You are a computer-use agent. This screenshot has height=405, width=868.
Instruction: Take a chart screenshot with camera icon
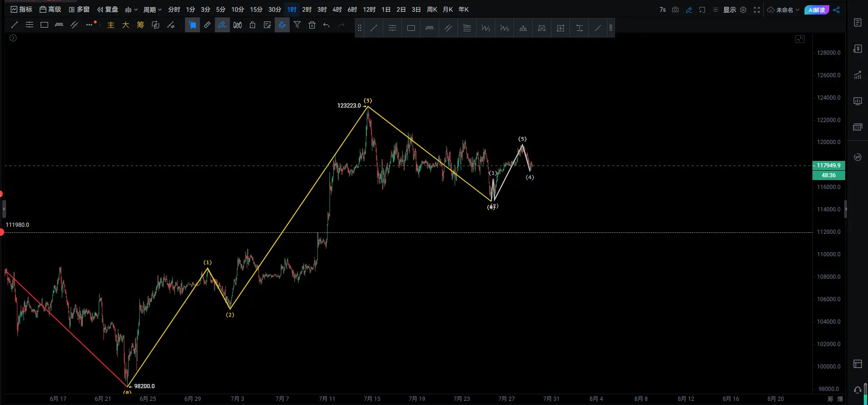click(675, 9)
